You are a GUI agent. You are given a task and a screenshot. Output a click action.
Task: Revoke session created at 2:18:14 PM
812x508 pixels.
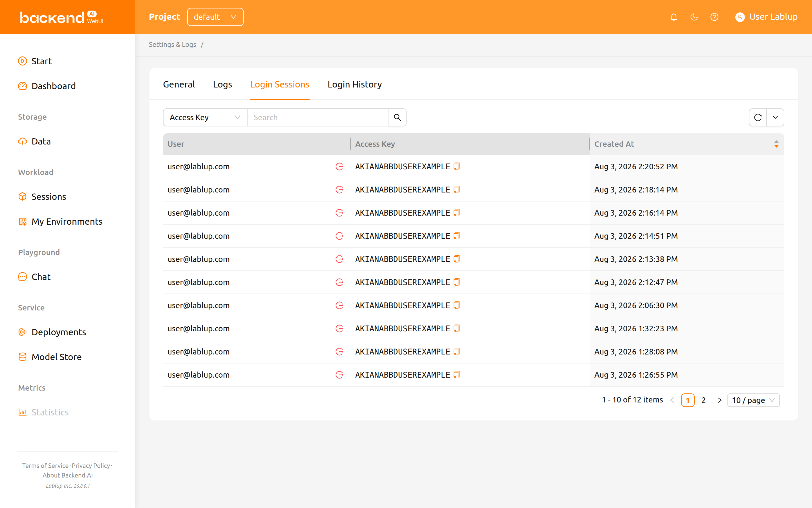(x=339, y=190)
